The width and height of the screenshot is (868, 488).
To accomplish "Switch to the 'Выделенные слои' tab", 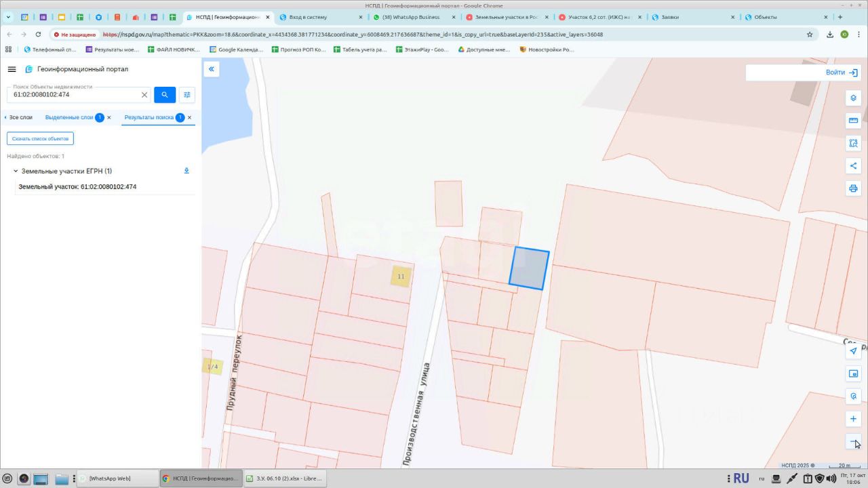I will 69,118.
